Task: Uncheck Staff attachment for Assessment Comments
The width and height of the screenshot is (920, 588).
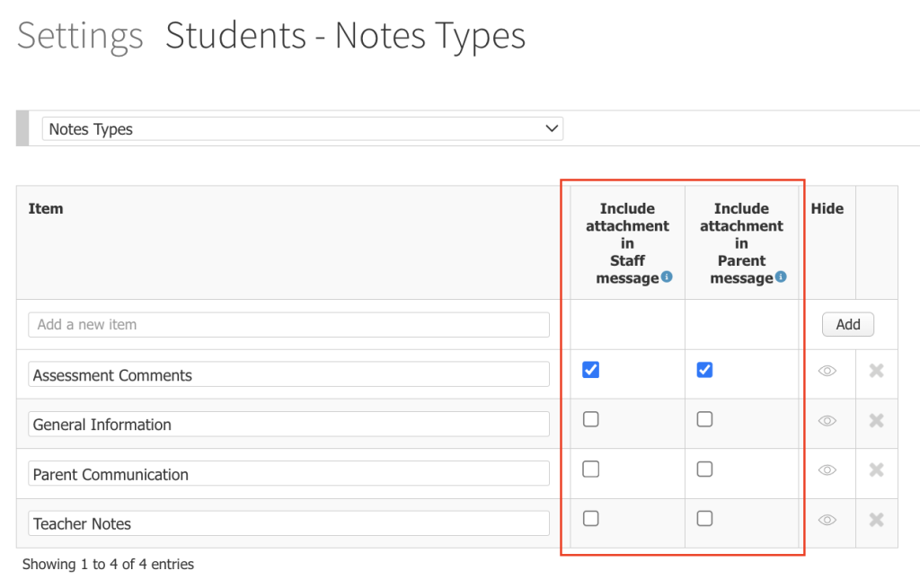Action: [591, 370]
